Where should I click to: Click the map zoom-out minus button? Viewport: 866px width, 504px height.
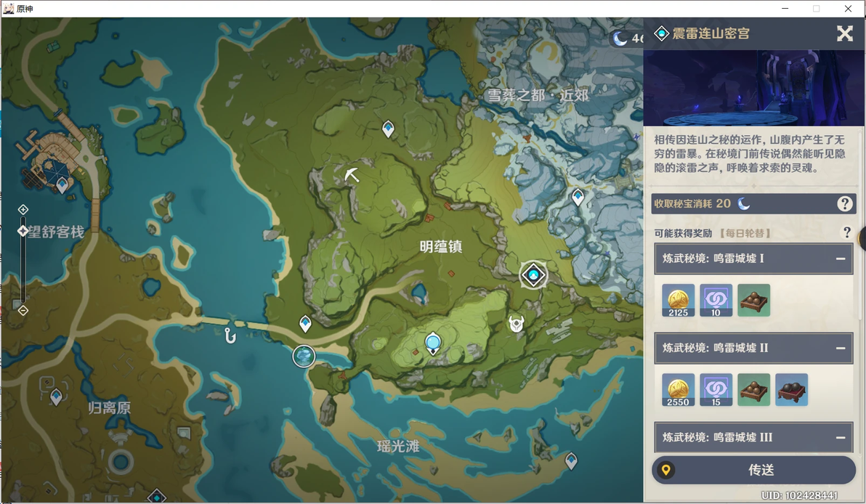23,311
